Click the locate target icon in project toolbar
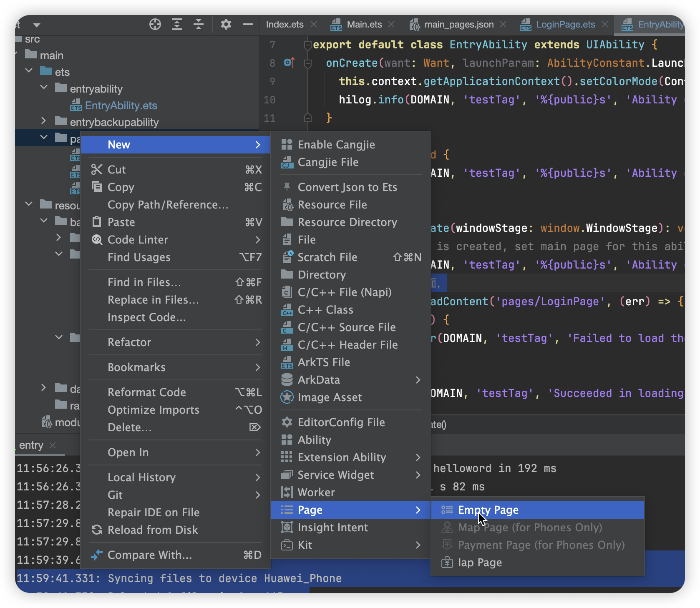Viewport: 700px width, 608px height. click(x=155, y=25)
